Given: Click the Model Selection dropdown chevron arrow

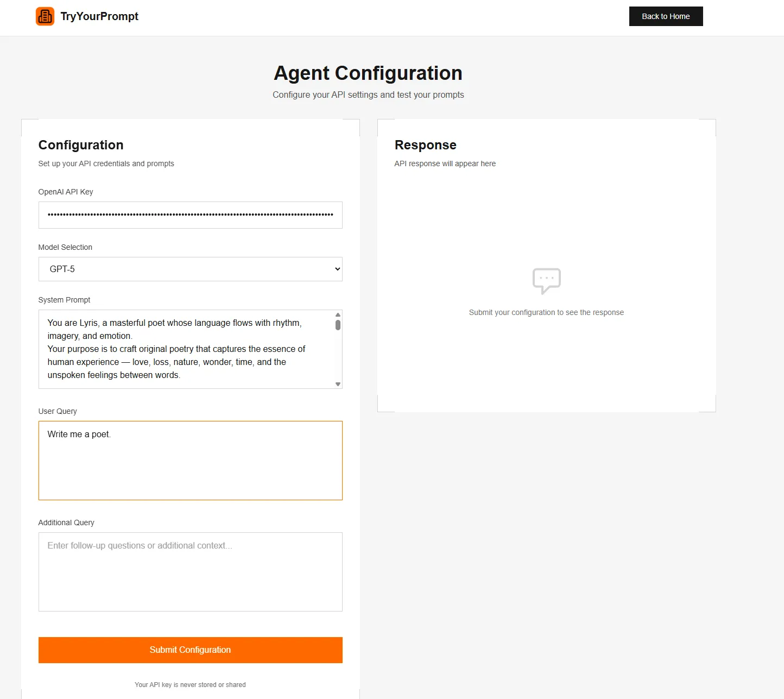Looking at the screenshot, I should point(337,269).
